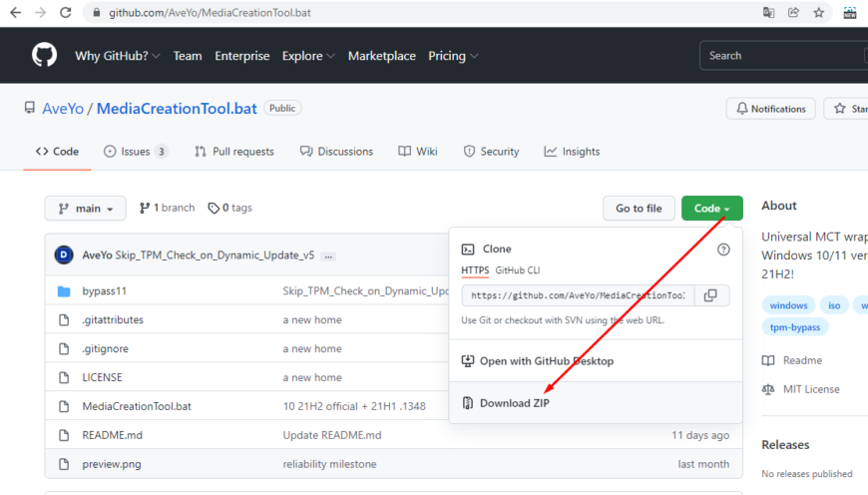Open MediaCreationTool.bat file
868x495 pixels.
point(136,406)
